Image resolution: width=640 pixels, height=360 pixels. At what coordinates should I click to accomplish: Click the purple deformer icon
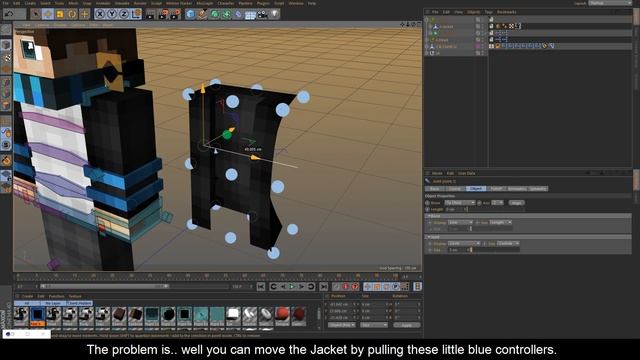click(238, 14)
